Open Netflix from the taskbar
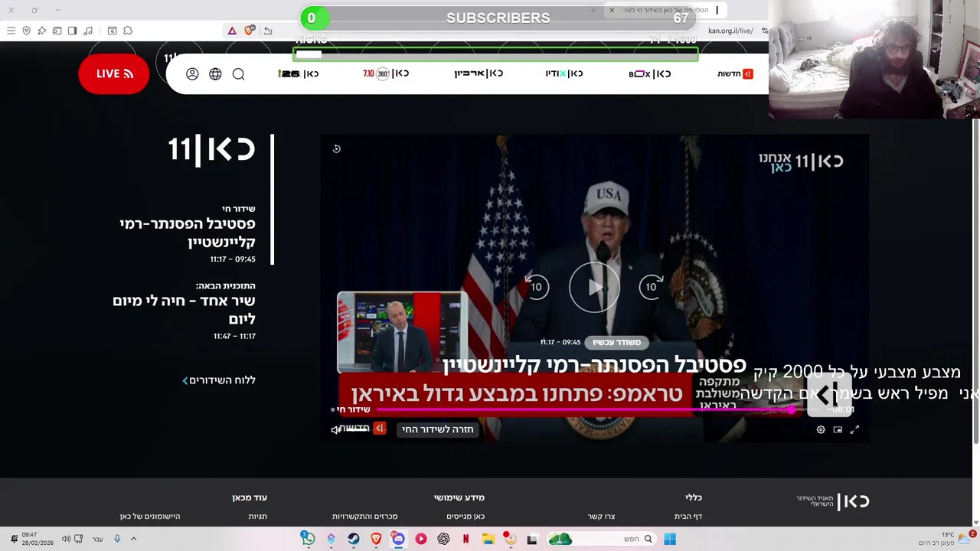Viewport: 980px width, 551px height. (x=465, y=539)
